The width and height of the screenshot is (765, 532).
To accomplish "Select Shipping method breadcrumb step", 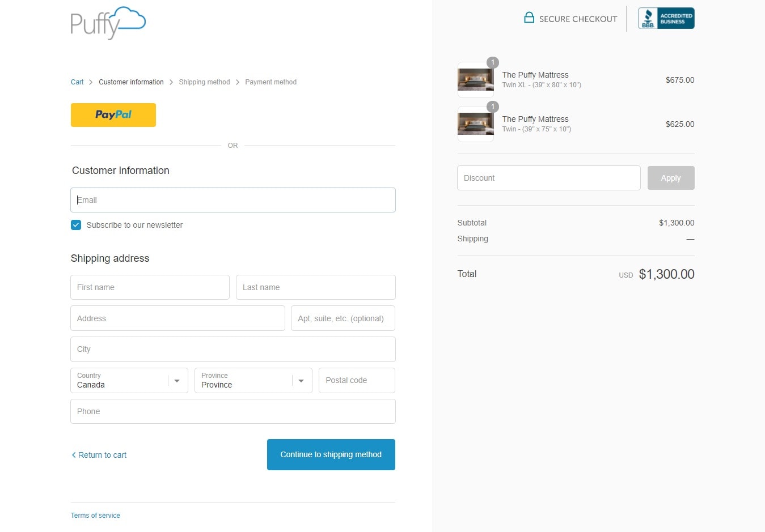I will pos(204,82).
